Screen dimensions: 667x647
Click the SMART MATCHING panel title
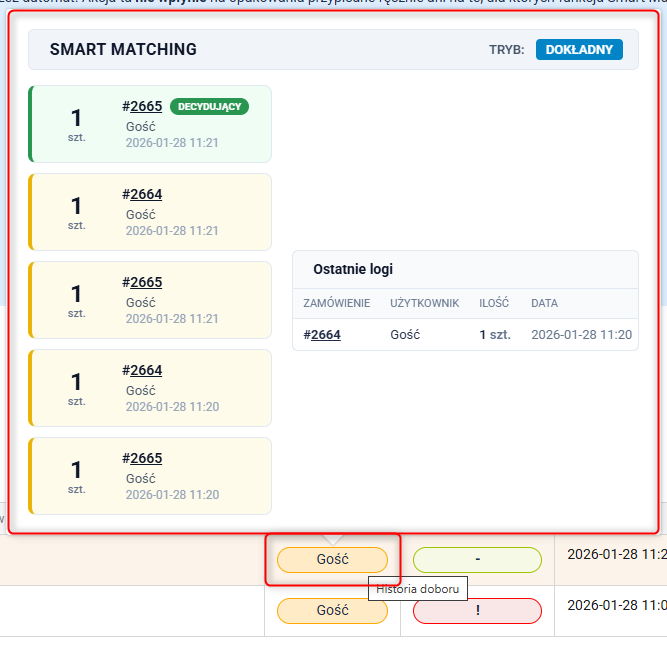click(123, 49)
